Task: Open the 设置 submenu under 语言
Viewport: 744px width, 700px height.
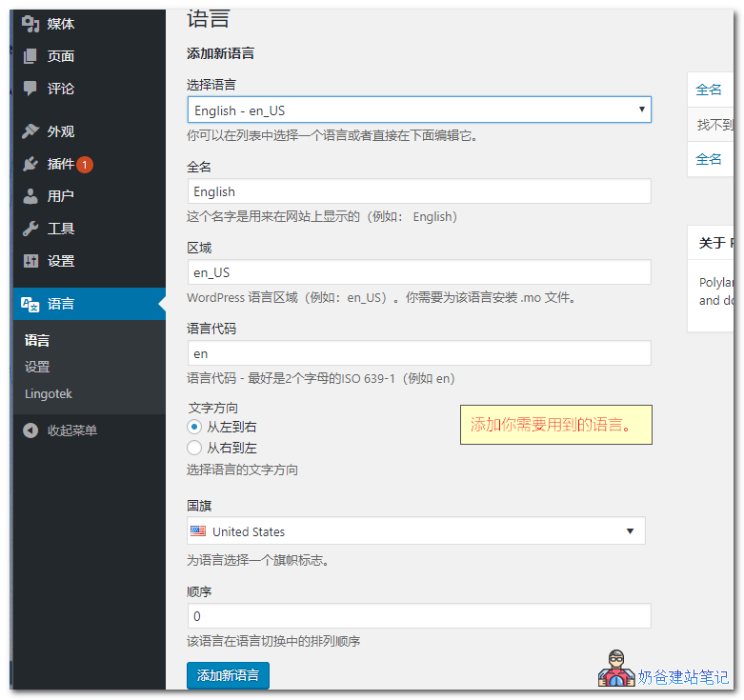Action: click(x=37, y=367)
